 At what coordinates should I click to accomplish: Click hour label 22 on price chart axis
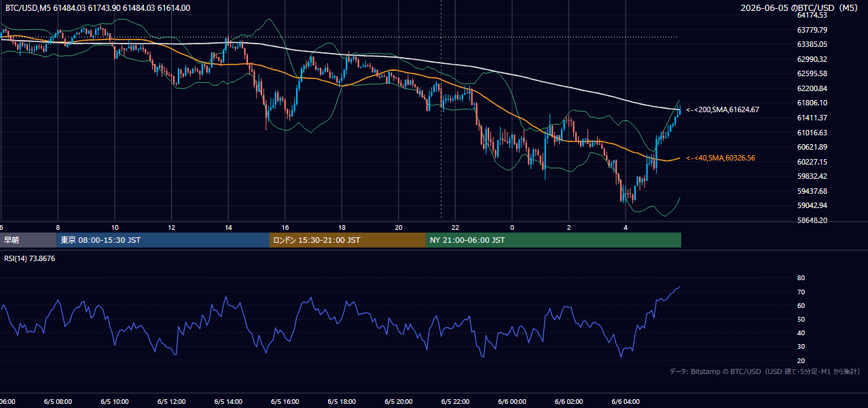point(456,227)
